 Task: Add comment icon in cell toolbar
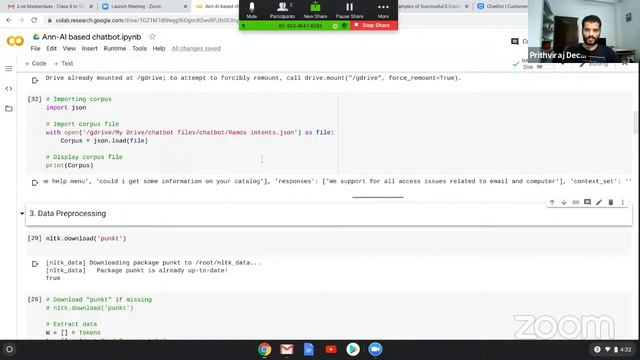click(587, 202)
